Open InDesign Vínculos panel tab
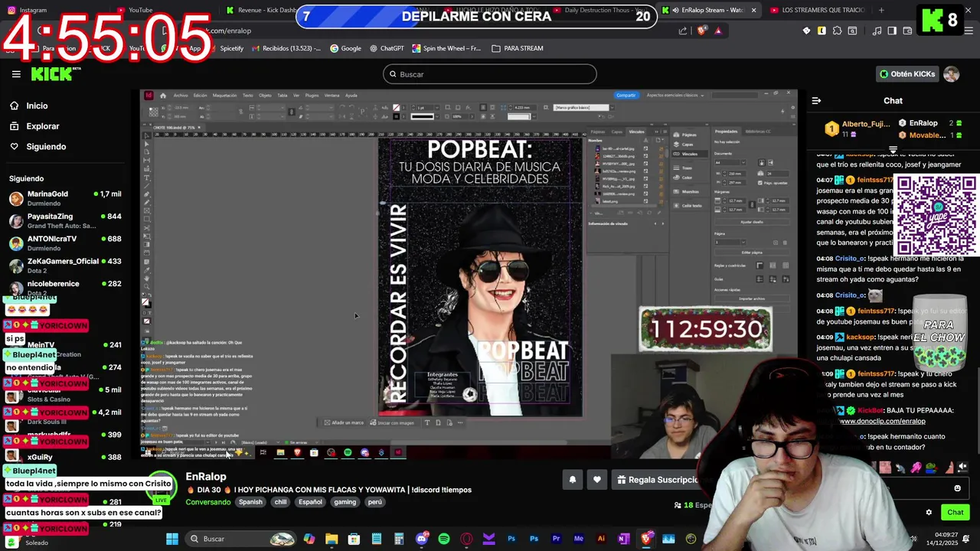The width and height of the screenshot is (980, 551). tap(636, 132)
